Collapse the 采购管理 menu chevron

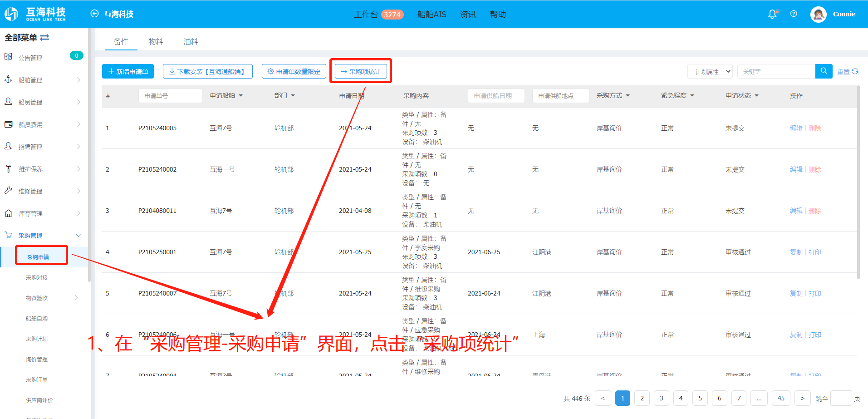tap(78, 235)
